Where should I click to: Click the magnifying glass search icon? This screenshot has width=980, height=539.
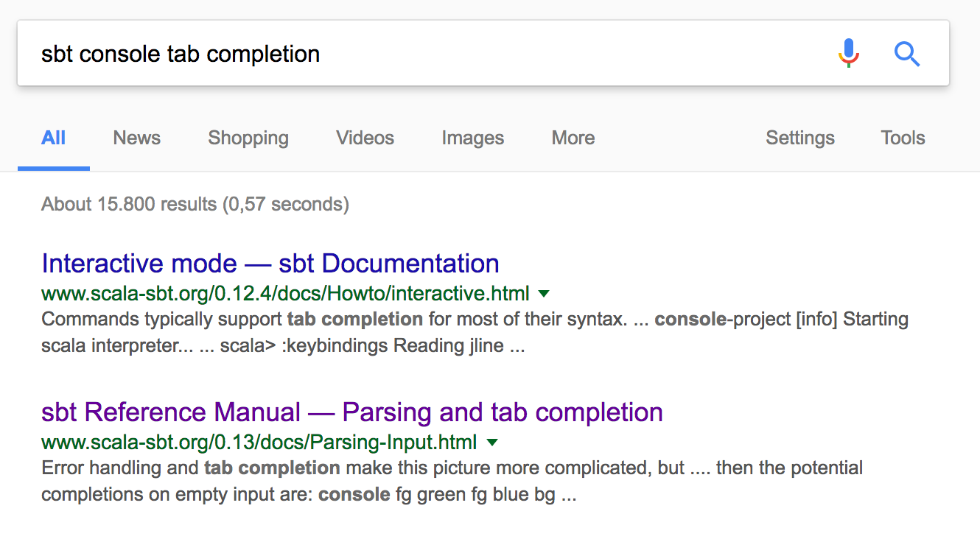[x=907, y=54]
